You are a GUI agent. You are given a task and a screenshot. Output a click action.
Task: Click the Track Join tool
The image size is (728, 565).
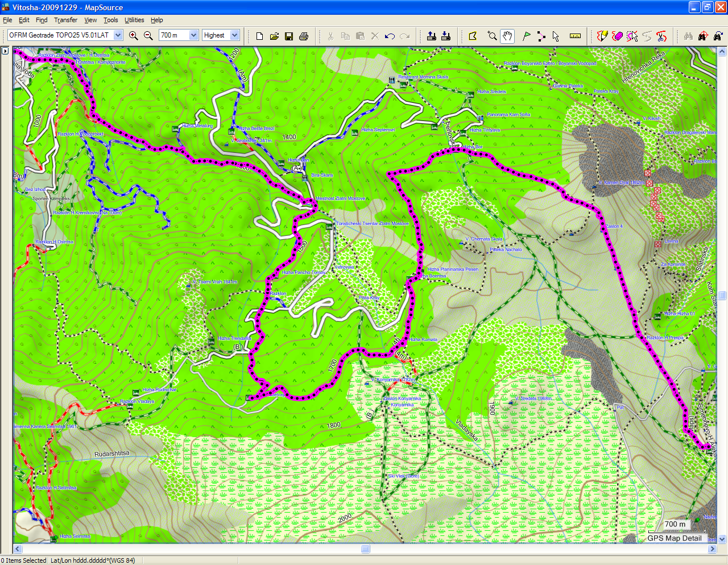(x=647, y=36)
